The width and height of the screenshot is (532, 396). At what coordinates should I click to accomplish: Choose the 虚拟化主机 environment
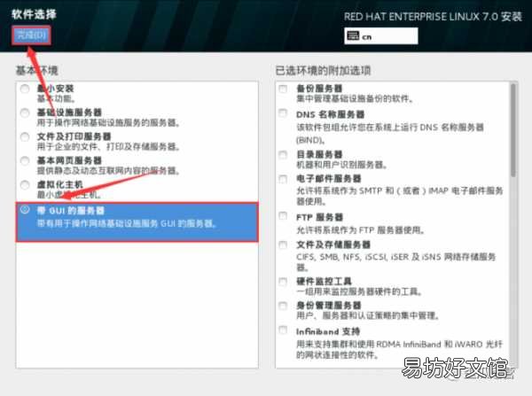(x=25, y=185)
